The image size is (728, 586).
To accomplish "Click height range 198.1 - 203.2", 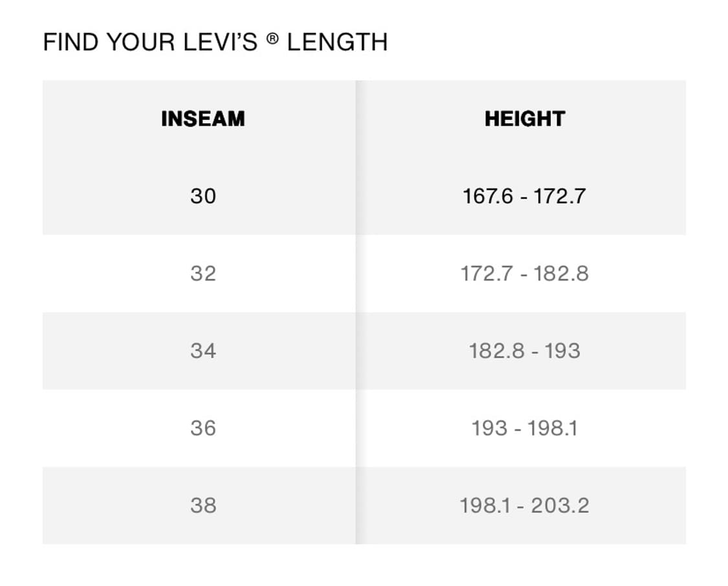I will [524, 505].
